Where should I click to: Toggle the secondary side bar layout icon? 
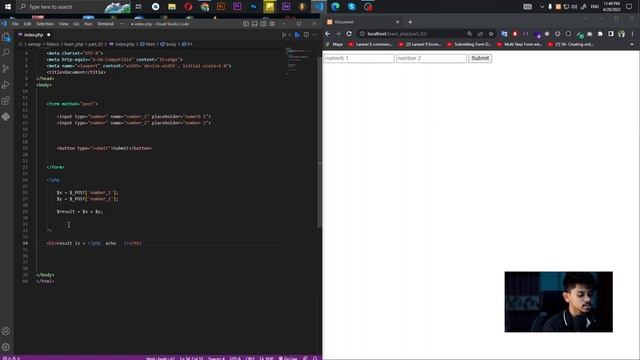point(263,24)
